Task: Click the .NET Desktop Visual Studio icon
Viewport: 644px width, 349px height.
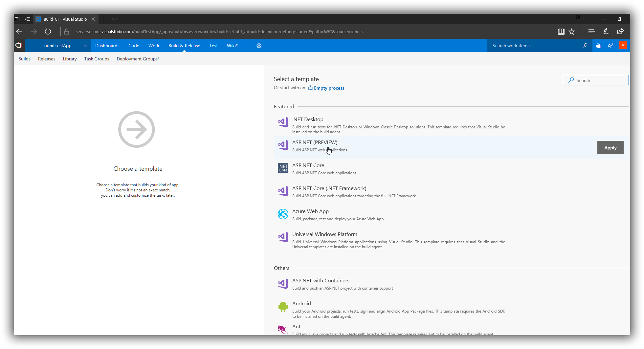Action: click(283, 122)
